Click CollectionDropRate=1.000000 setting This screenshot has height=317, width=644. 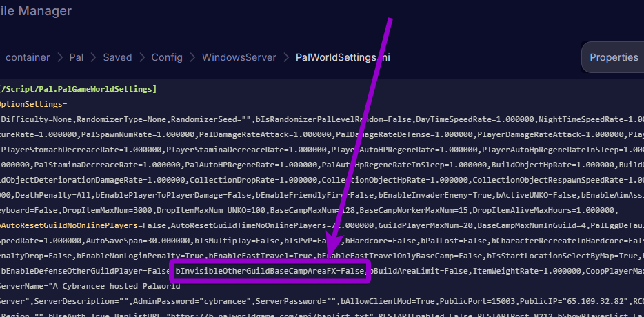254,180
